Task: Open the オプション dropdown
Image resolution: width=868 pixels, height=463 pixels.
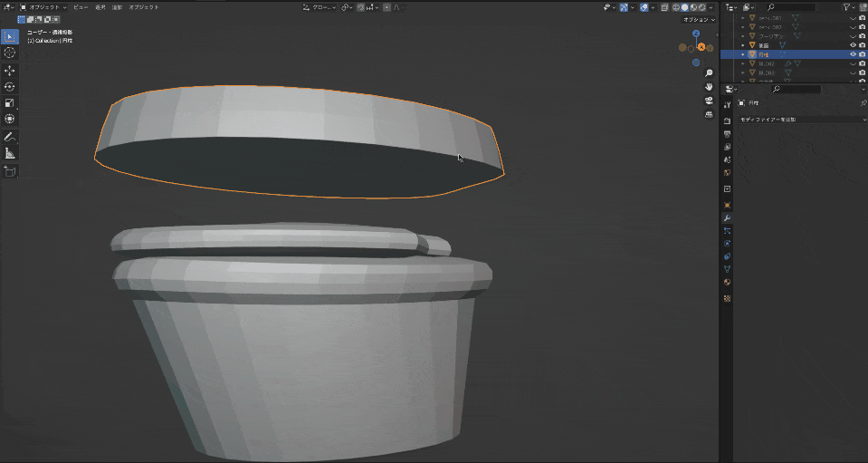Action: point(699,19)
